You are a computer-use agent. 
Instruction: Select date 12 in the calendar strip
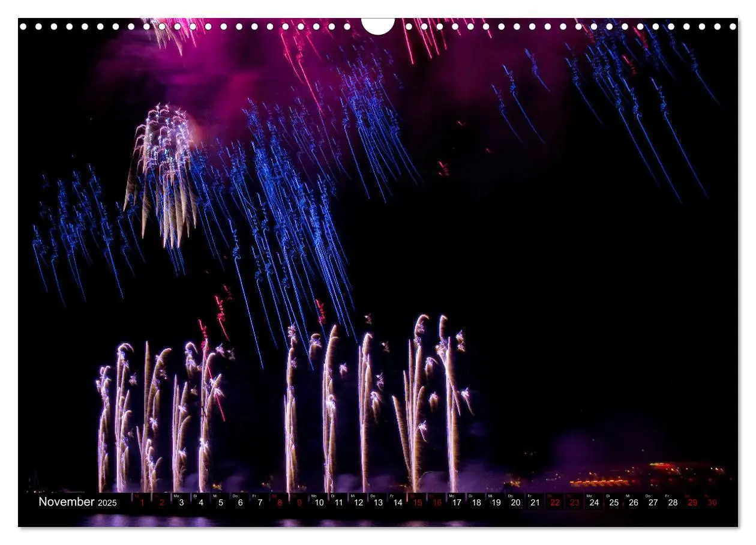tap(358, 502)
